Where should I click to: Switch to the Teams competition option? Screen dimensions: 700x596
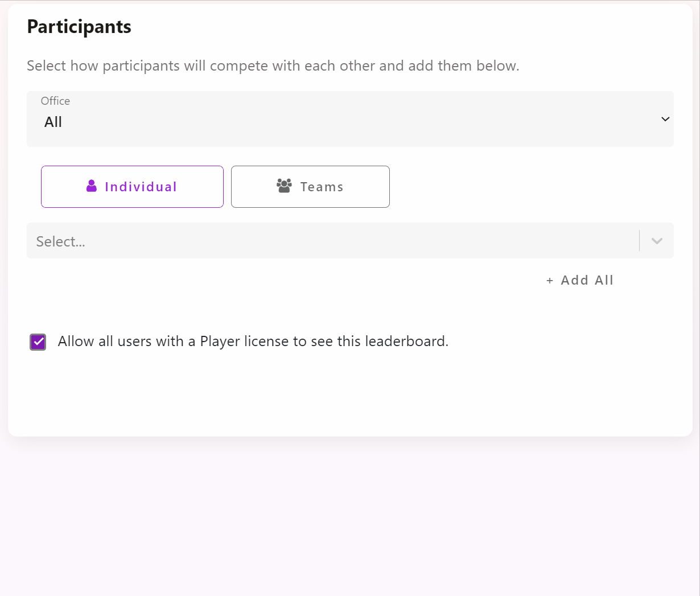point(310,187)
